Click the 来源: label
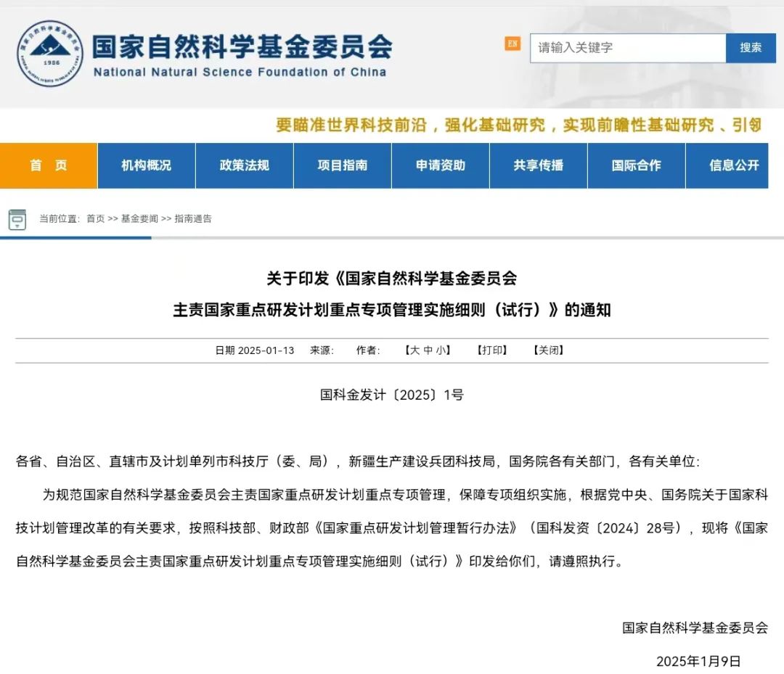Image resolution: width=784 pixels, height=674 pixels. pyautogui.click(x=322, y=350)
